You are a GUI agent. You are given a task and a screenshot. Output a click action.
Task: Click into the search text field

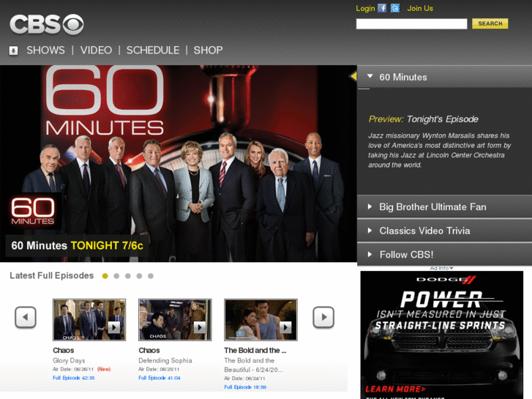click(x=411, y=23)
